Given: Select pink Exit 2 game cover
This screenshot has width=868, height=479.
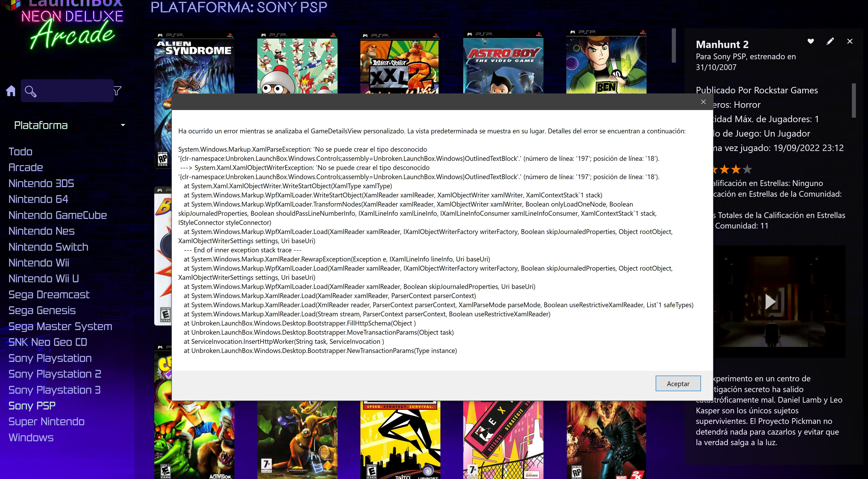Looking at the screenshot, I should pyautogui.click(x=503, y=439).
